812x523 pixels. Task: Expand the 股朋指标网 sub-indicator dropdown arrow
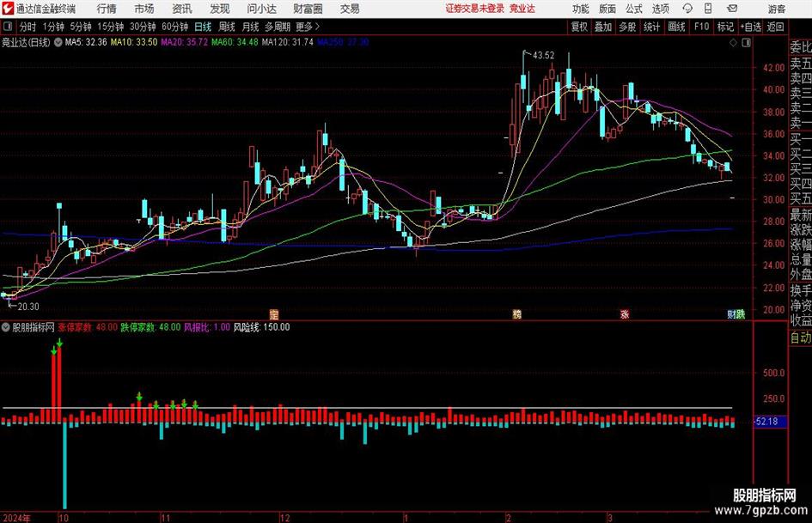[x=6, y=327]
